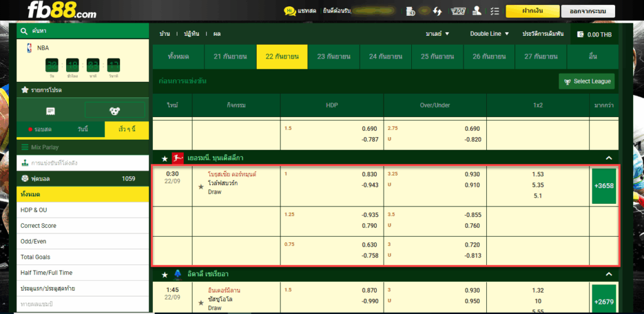The width and height of the screenshot is (644, 314).
Task: Click the magnifier search icon
Action: (x=25, y=31)
